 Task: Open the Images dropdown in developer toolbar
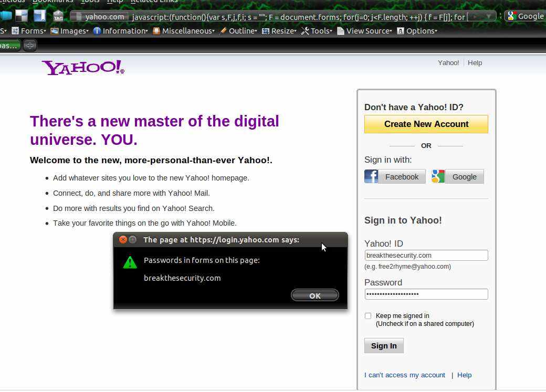70,31
